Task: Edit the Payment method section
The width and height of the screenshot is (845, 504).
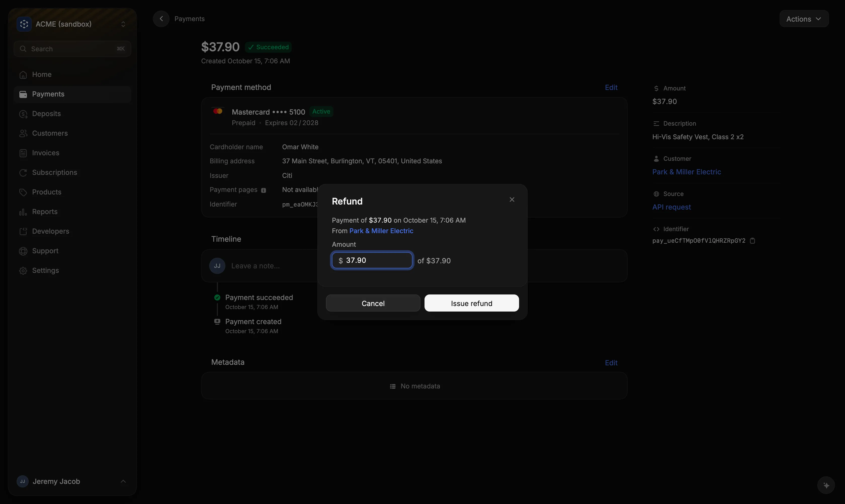Action: pos(611,87)
